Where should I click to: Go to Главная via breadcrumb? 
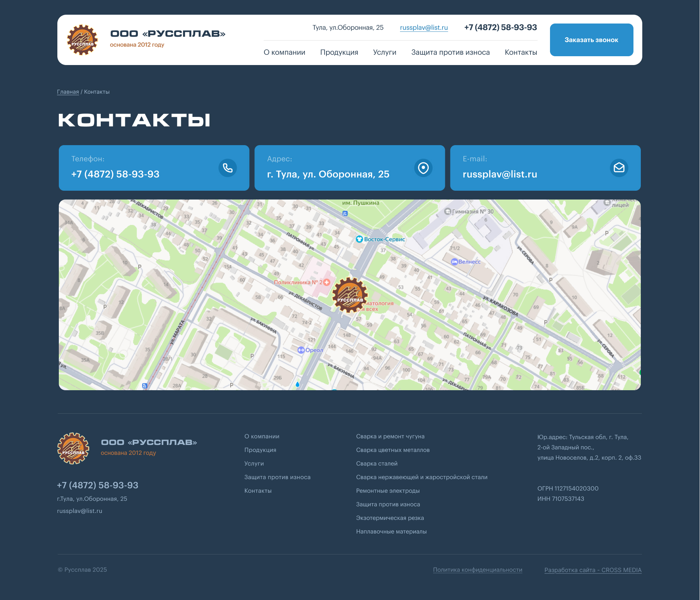tap(68, 92)
